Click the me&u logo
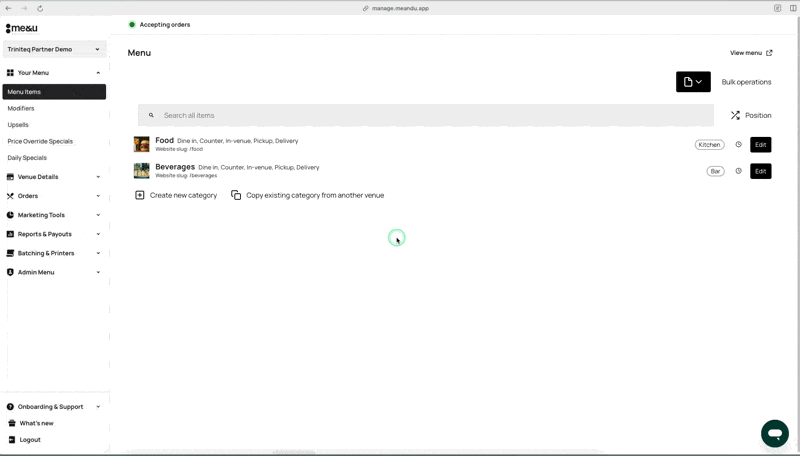This screenshot has width=800, height=456. [x=21, y=28]
